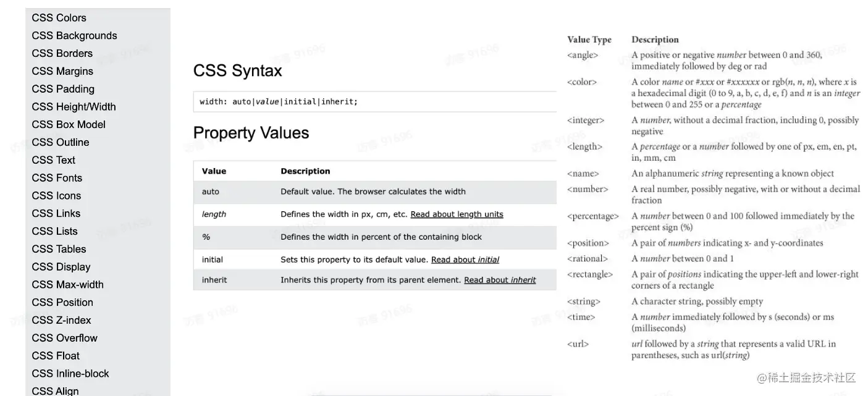Open CSS Backgrounds in sidebar

click(x=74, y=36)
